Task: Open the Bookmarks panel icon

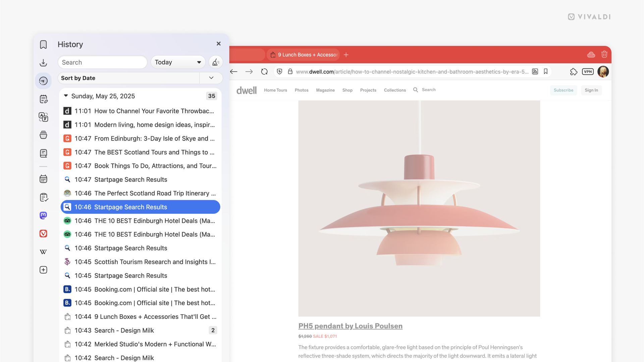Action: pyautogui.click(x=43, y=45)
